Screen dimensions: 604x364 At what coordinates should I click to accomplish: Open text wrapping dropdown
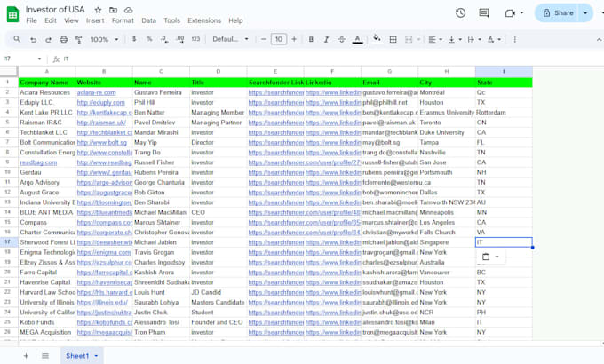point(474,39)
